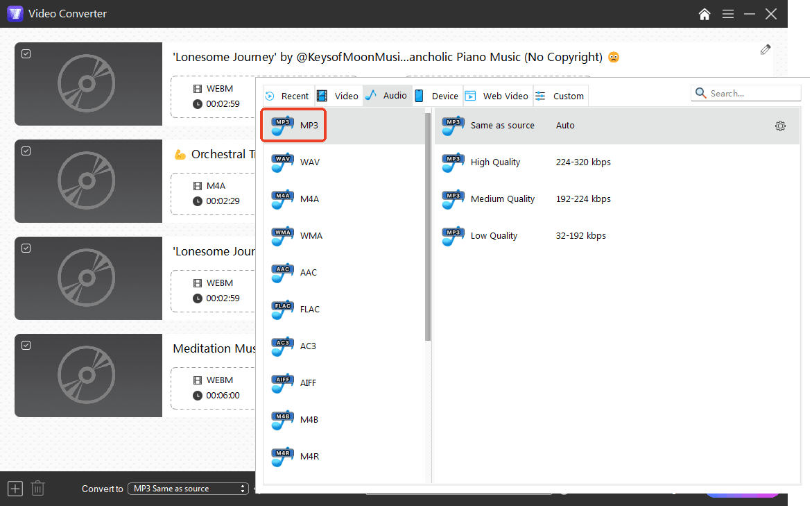Uncheck the first Lonesome Journey file
This screenshot has height=506, width=812.
(x=26, y=54)
